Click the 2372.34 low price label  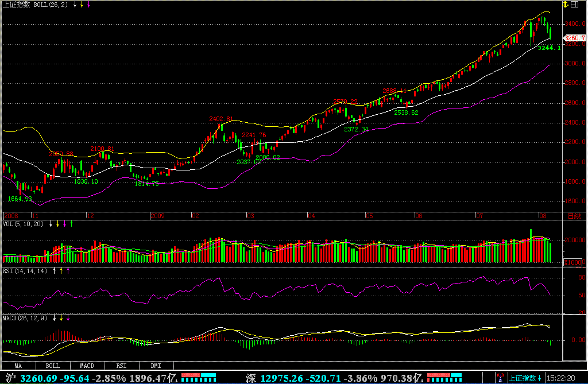(x=356, y=129)
